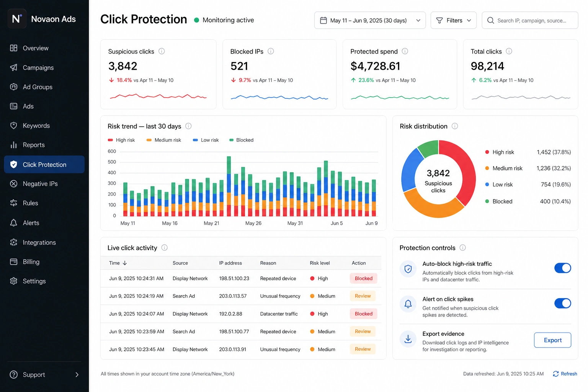Open Reports section
This screenshot has width=588, height=392.
coord(44,145)
